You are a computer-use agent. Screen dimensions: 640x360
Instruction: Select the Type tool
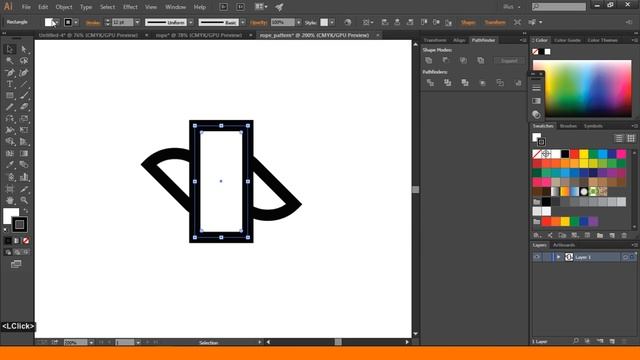[10, 84]
